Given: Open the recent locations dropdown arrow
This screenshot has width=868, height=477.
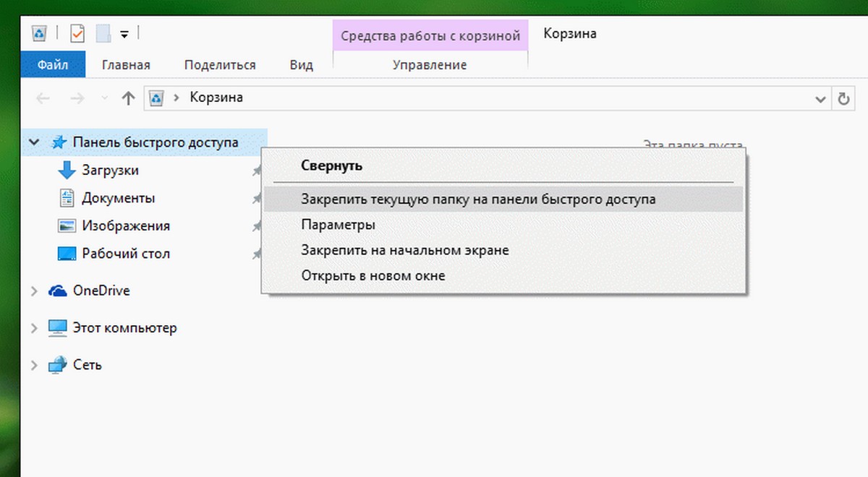Looking at the screenshot, I should point(105,99).
